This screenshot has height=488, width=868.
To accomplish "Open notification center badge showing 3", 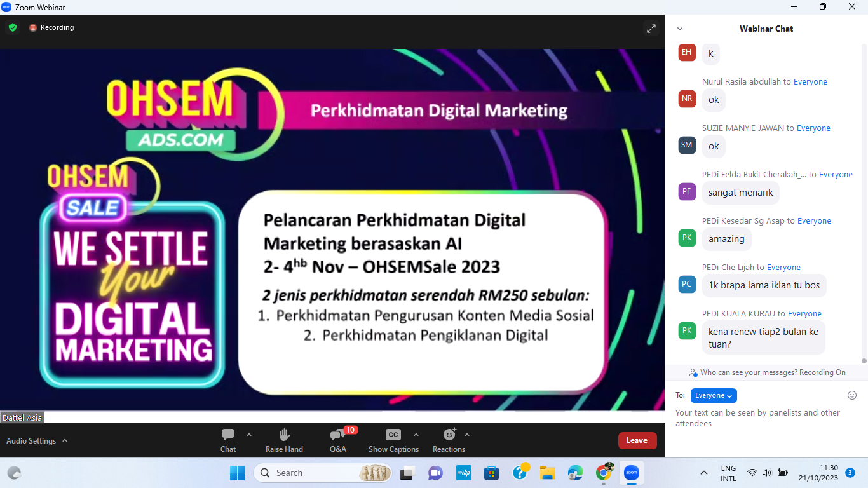I will (x=850, y=473).
